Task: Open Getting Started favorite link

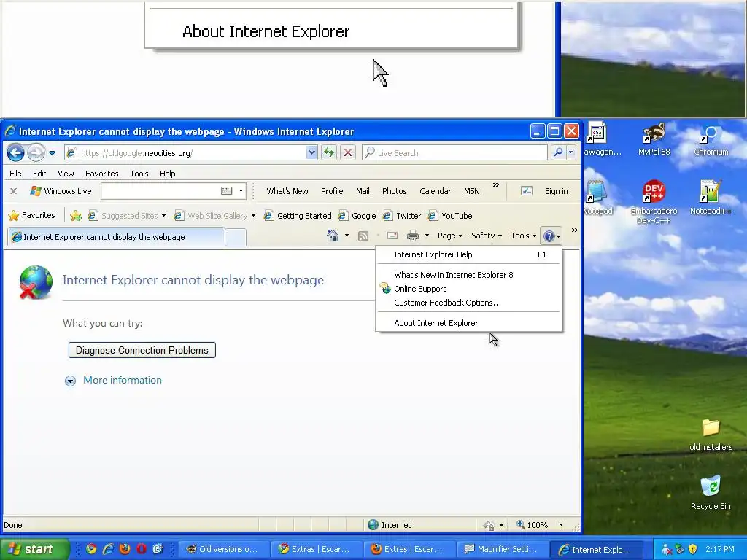Action: 298,216
